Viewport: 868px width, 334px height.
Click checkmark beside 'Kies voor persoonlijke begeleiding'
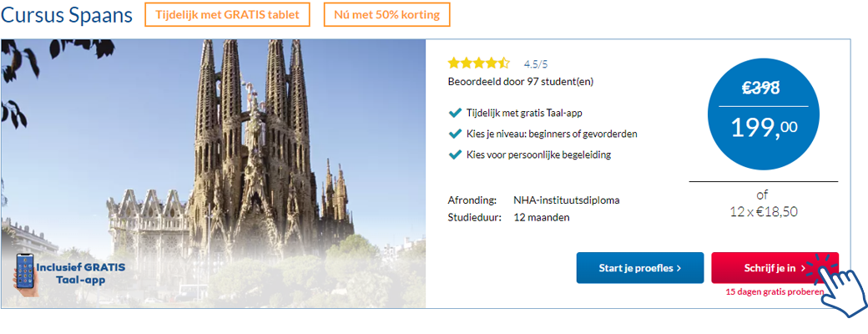455,154
